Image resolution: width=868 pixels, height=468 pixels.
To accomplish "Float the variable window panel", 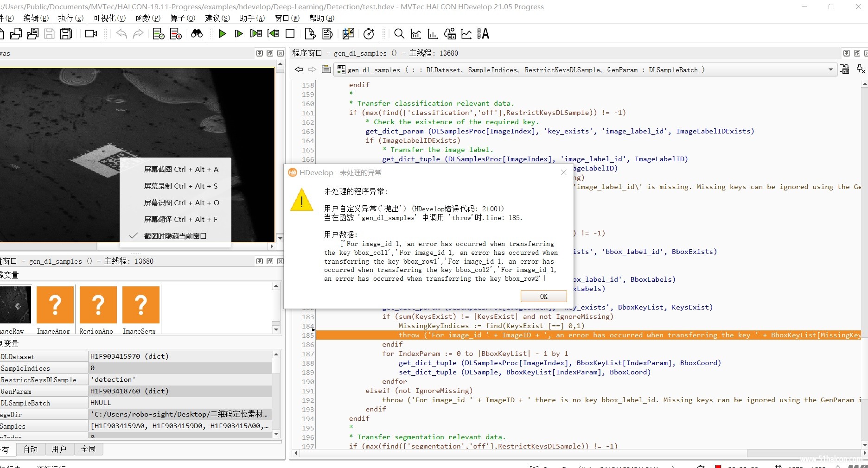I will [270, 261].
